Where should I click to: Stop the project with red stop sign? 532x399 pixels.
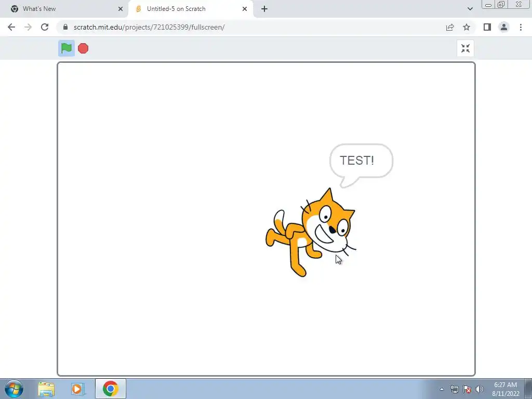pyautogui.click(x=83, y=48)
